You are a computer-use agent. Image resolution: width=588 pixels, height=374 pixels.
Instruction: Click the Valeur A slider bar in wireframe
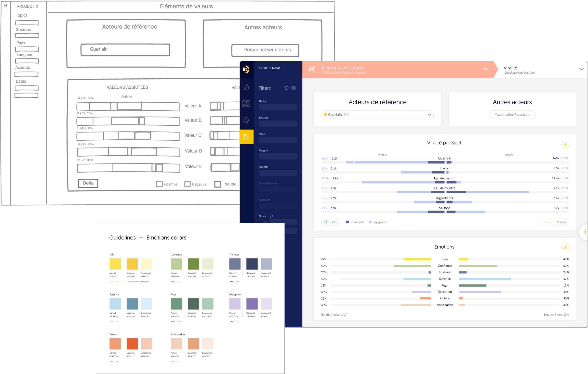(128, 107)
